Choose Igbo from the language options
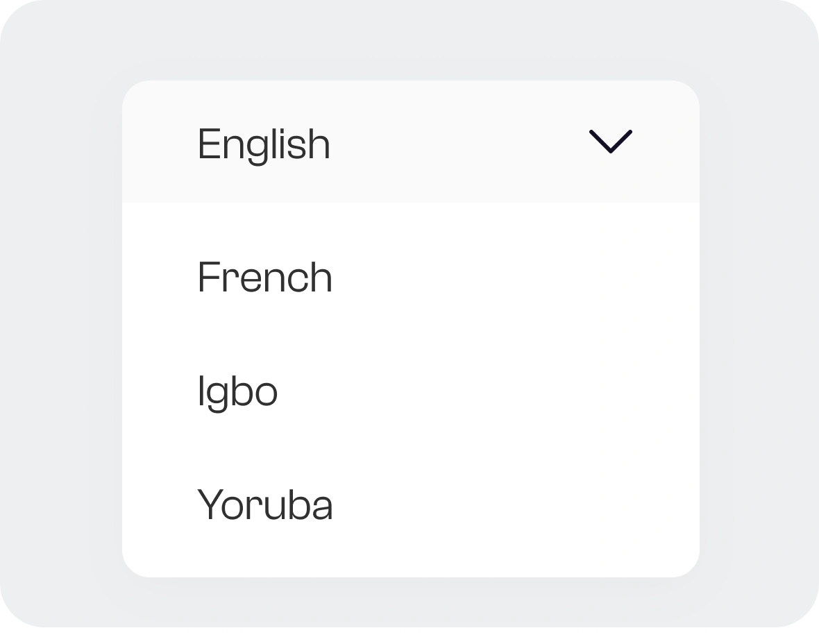 pyautogui.click(x=238, y=391)
